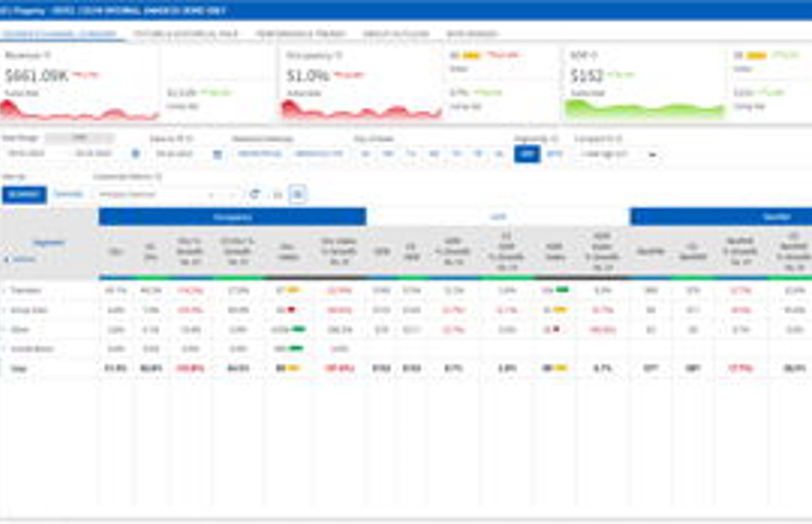This screenshot has width=812, height=524.
Task: Click the red Occupancy sparkline chart
Action: coord(361,110)
